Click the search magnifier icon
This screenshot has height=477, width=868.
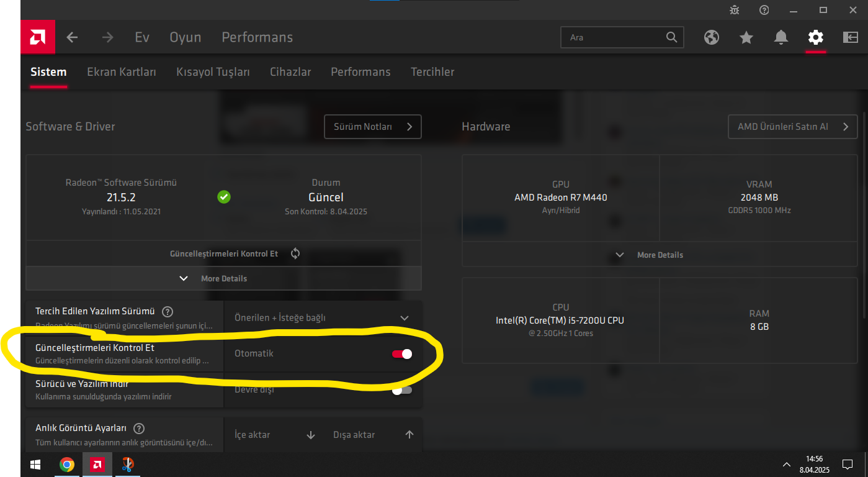671,37
